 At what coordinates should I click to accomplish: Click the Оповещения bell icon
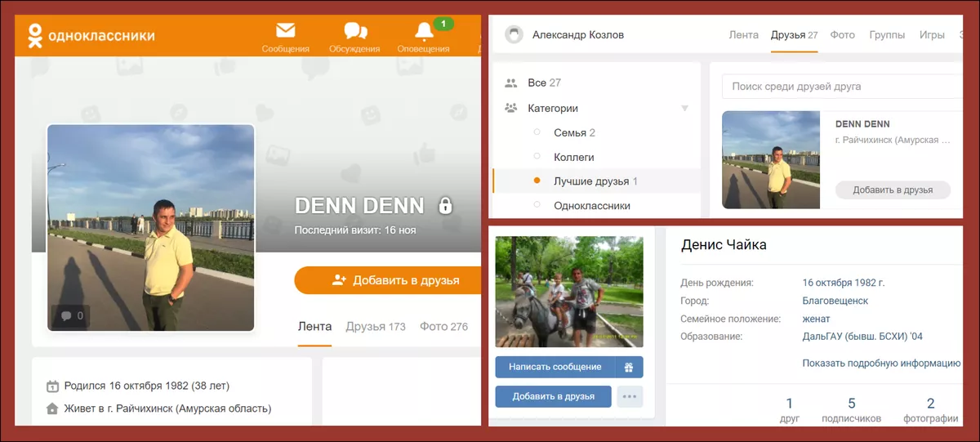(424, 32)
